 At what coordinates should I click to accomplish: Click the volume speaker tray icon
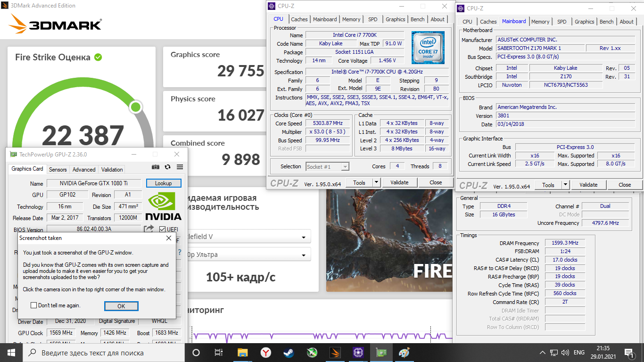(566, 353)
